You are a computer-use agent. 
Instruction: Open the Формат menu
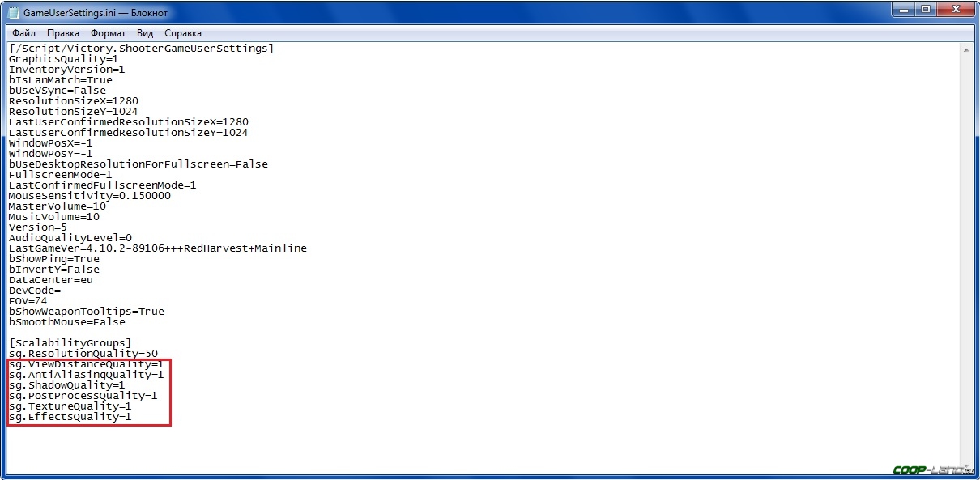click(x=109, y=33)
